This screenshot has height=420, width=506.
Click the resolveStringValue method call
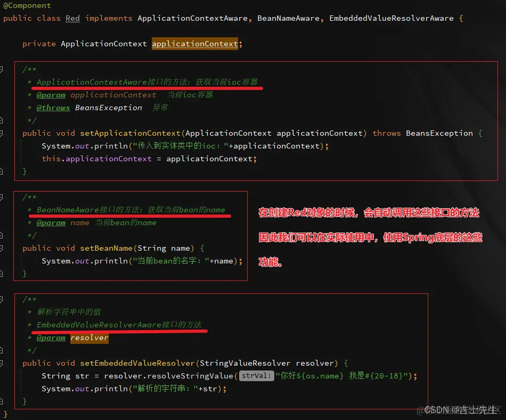coord(190,376)
